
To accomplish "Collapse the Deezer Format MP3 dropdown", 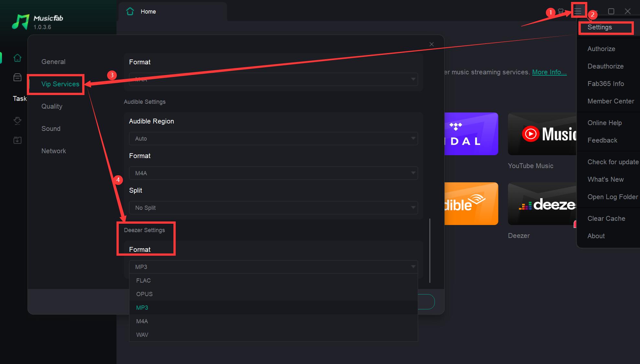I will [273, 267].
